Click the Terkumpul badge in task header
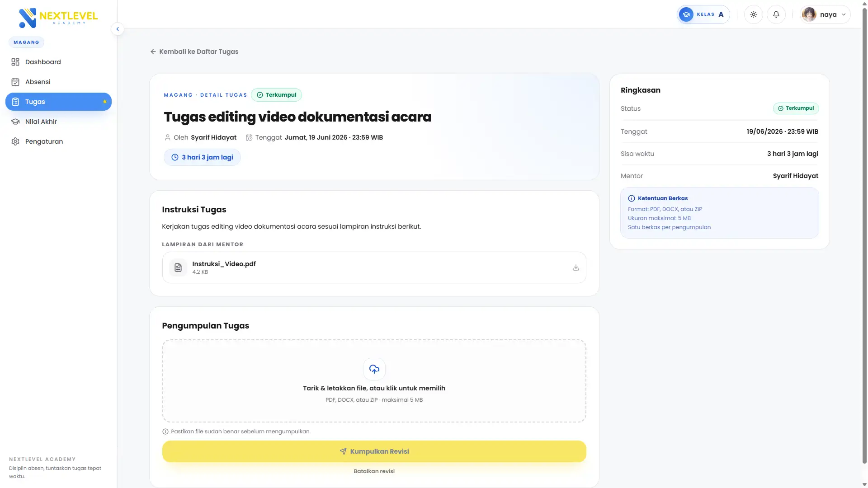 [x=277, y=95]
